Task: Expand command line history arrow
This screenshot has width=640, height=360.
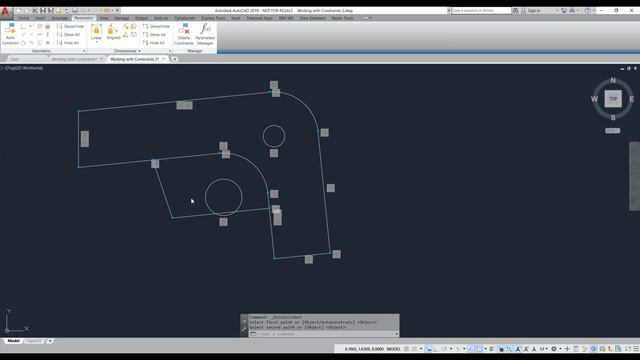Action: click(x=396, y=334)
